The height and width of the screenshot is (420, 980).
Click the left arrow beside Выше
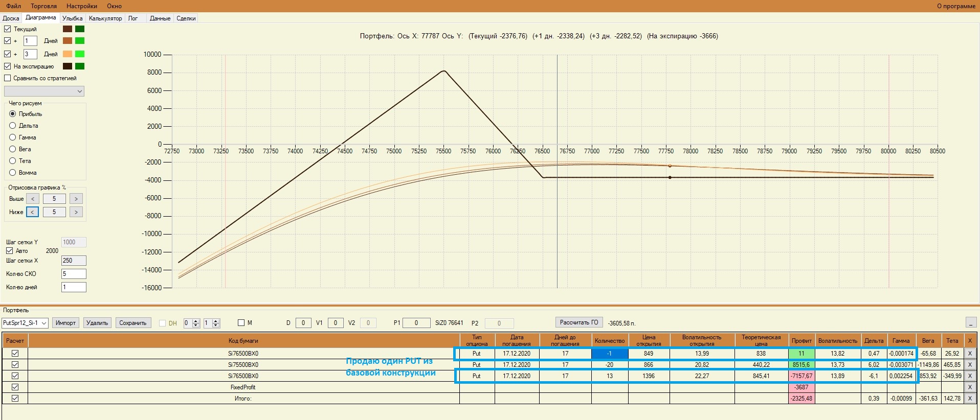coord(33,199)
